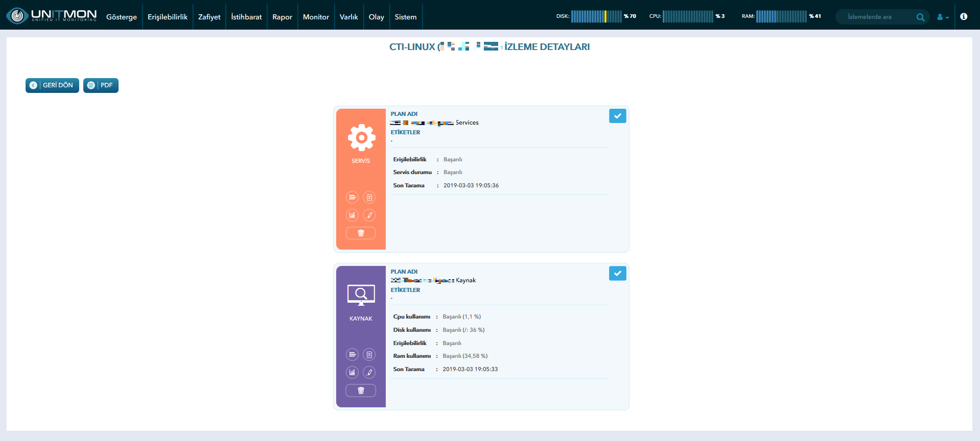Click the Unitmon logo
Viewport: 980px width, 441px height.
coord(51,16)
